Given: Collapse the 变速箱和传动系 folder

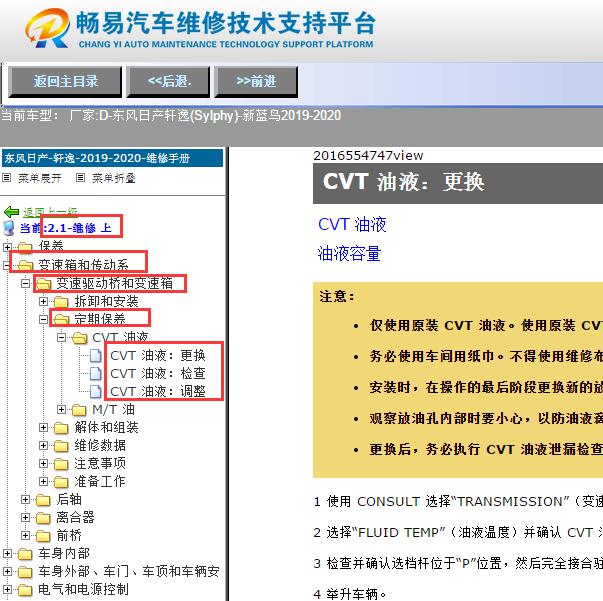Looking at the screenshot, I should tap(6, 265).
